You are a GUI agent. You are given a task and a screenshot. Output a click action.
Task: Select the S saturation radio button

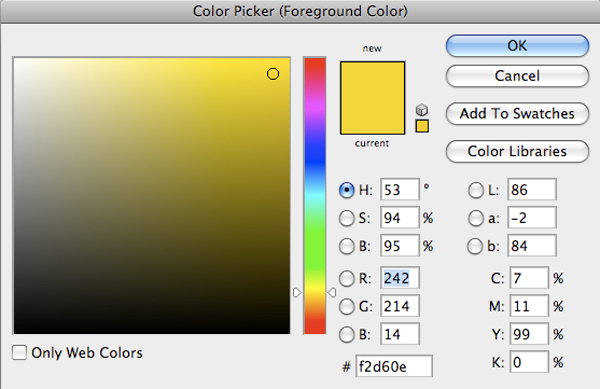347,218
